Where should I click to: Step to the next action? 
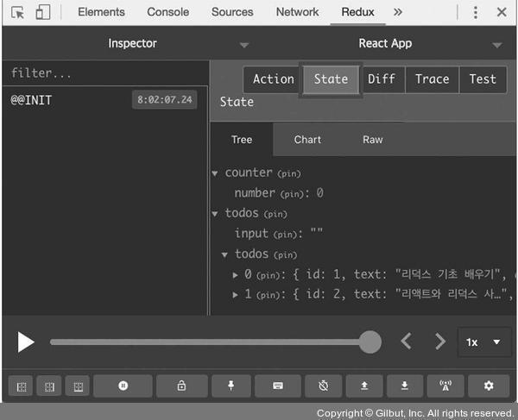(440, 342)
